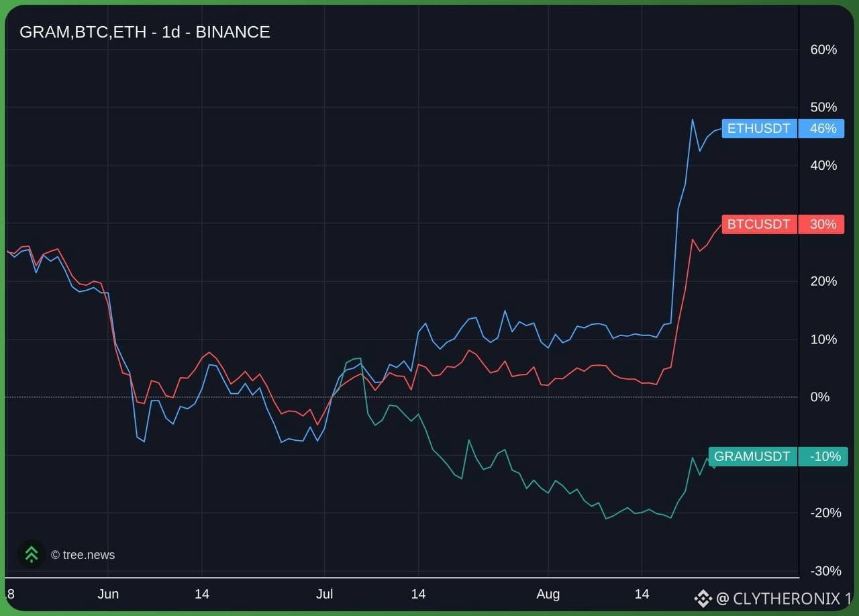Select the chart title GRAM,BTC,ETH - 1d - BINANCE
The height and width of the screenshot is (616, 859).
click(145, 32)
